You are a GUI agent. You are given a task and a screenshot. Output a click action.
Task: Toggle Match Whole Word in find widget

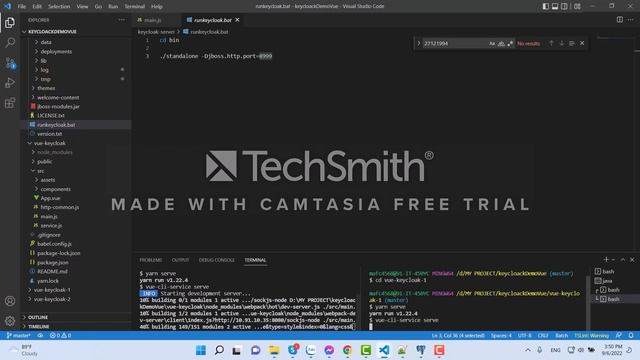pyautogui.click(x=501, y=43)
